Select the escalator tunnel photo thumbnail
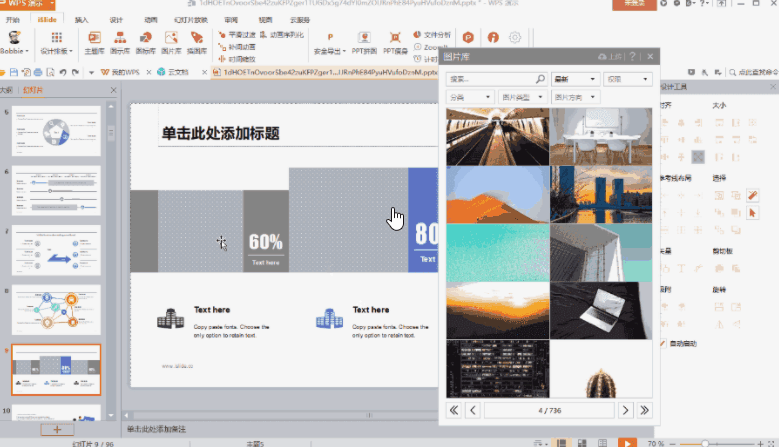Viewport: 779px width, 447px height. 498,137
